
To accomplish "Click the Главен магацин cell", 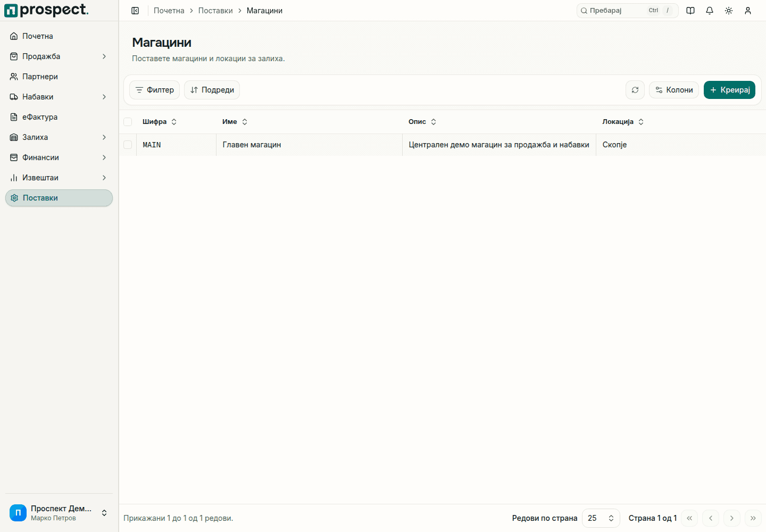I will click(x=309, y=145).
